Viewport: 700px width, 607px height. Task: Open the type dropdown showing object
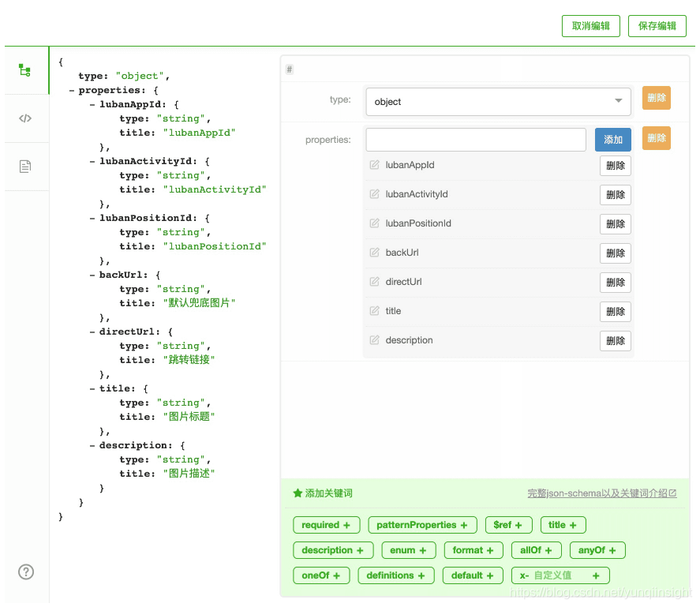pyautogui.click(x=498, y=102)
